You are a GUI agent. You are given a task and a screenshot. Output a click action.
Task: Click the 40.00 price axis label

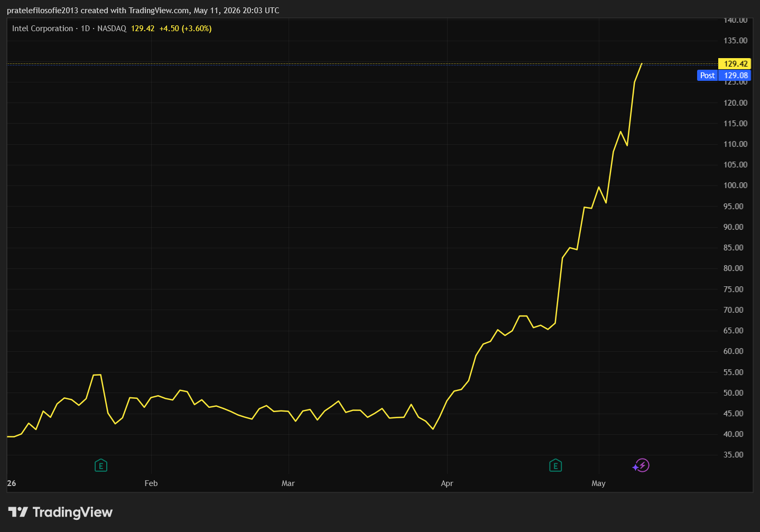(733, 434)
